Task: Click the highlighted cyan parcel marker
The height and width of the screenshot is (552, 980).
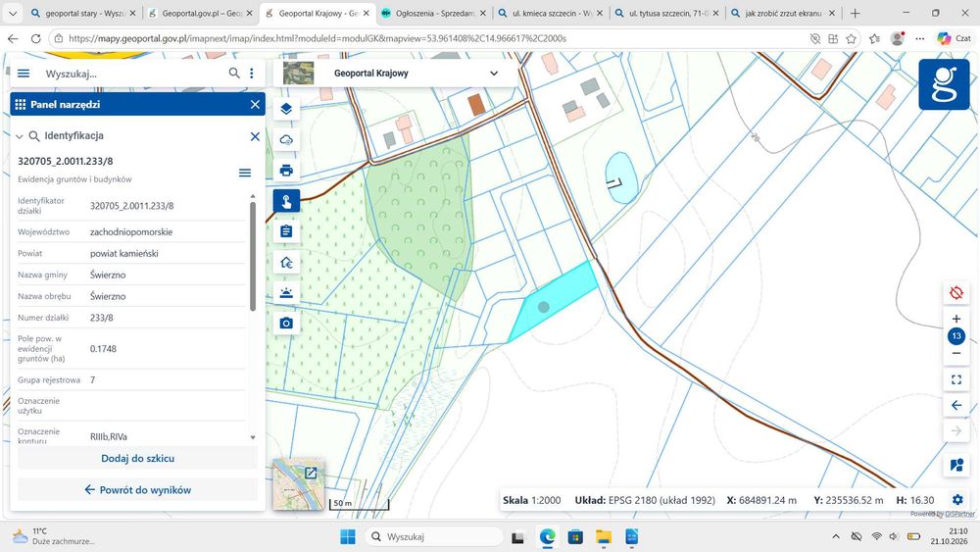Action: pyautogui.click(x=543, y=307)
